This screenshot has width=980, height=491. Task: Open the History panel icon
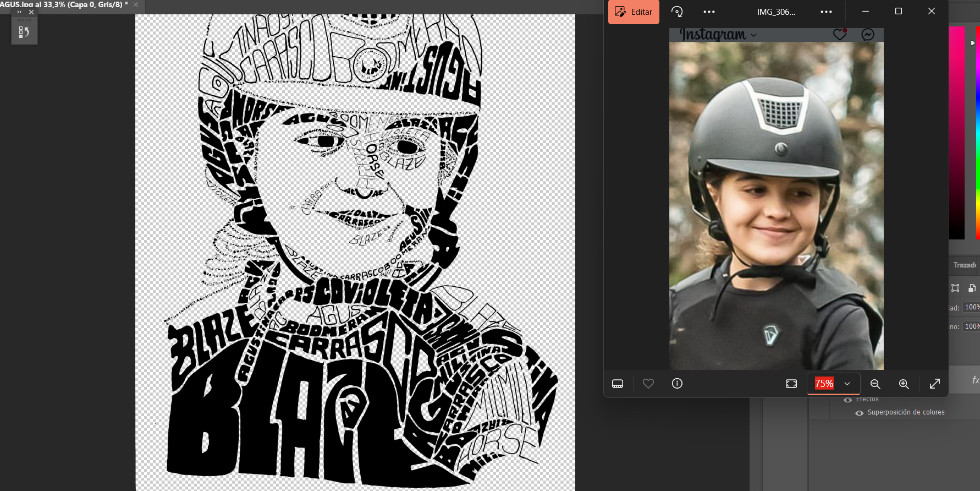24,32
